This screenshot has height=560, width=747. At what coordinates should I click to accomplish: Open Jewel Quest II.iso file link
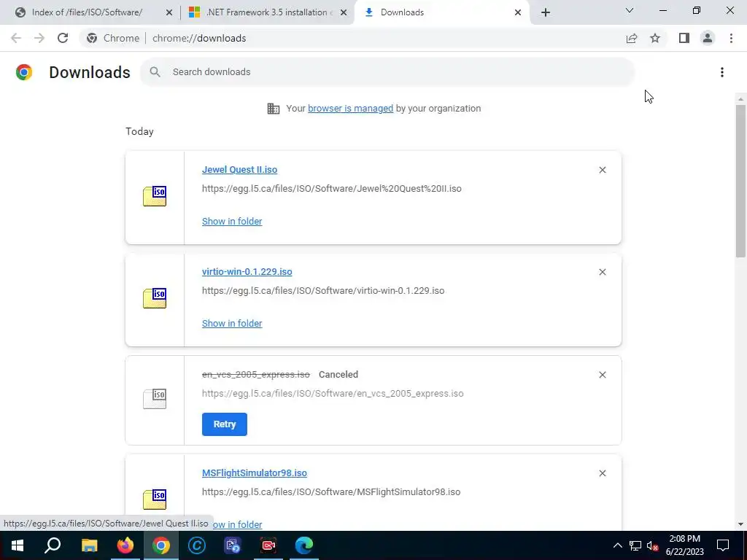[x=239, y=169]
